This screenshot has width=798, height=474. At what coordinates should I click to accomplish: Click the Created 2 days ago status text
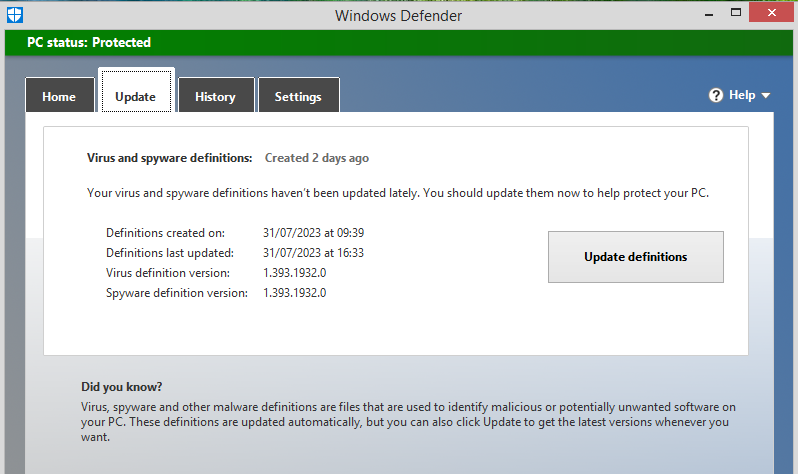coord(317,158)
